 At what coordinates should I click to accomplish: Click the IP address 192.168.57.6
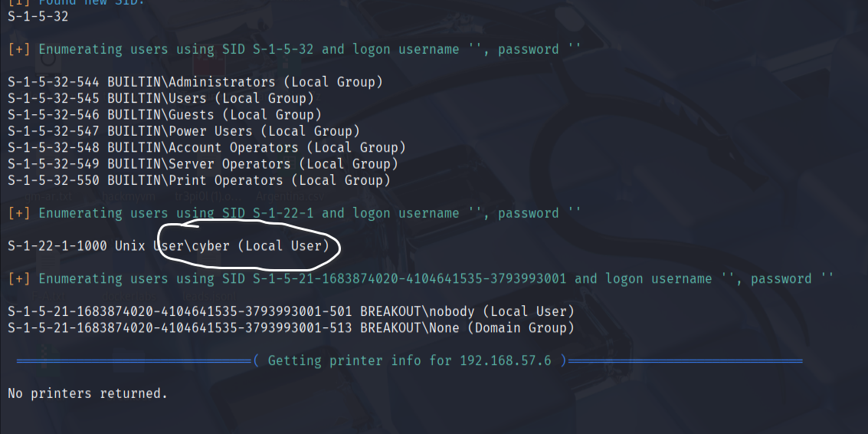tap(505, 360)
